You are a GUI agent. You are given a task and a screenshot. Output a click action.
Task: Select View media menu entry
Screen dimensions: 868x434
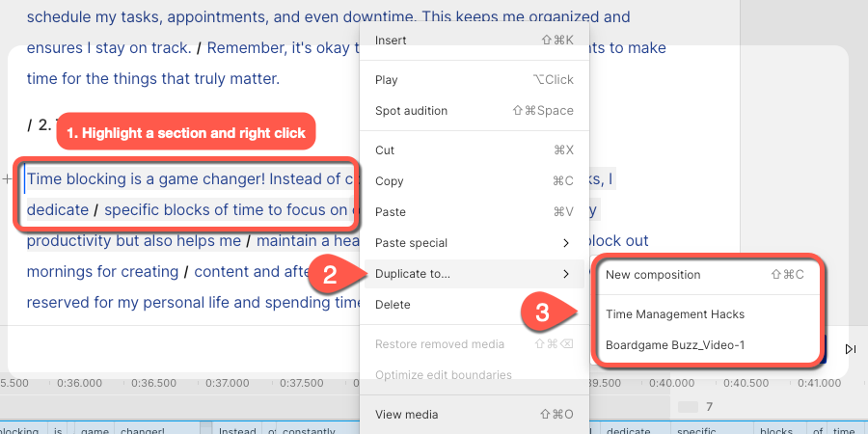tap(474, 414)
